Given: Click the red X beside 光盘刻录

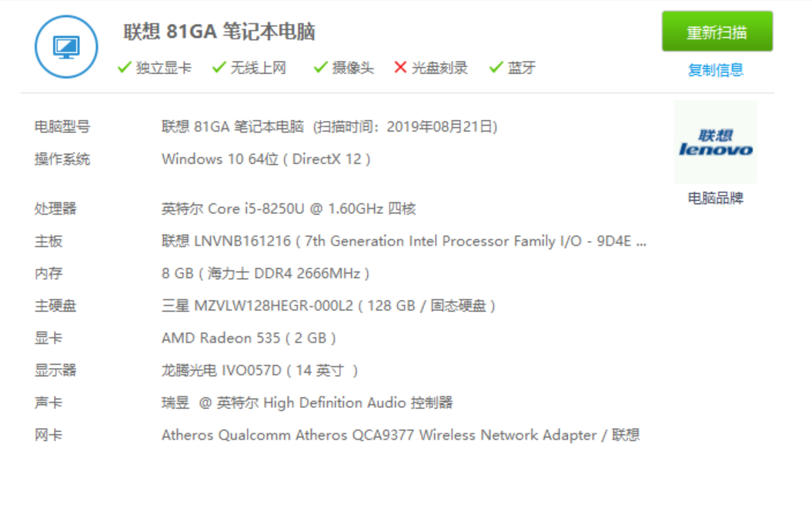Looking at the screenshot, I should pos(400,68).
